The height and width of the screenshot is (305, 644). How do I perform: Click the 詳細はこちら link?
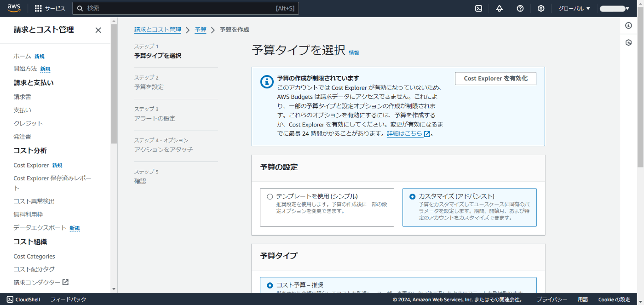(405, 134)
